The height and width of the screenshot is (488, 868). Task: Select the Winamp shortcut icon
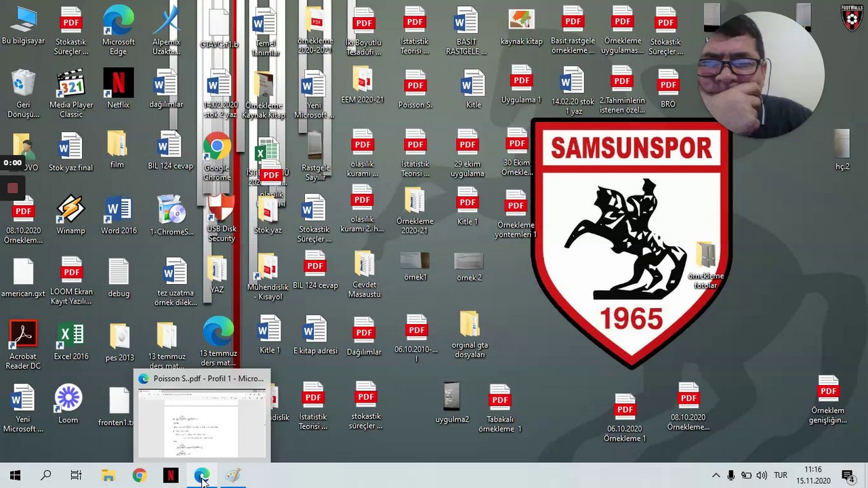(x=70, y=215)
